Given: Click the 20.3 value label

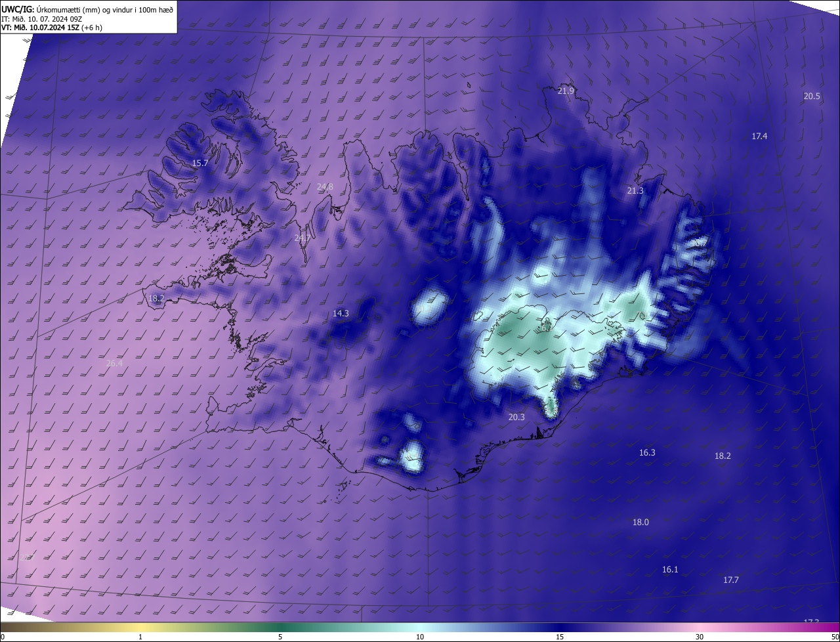Looking at the screenshot, I should (516, 417).
